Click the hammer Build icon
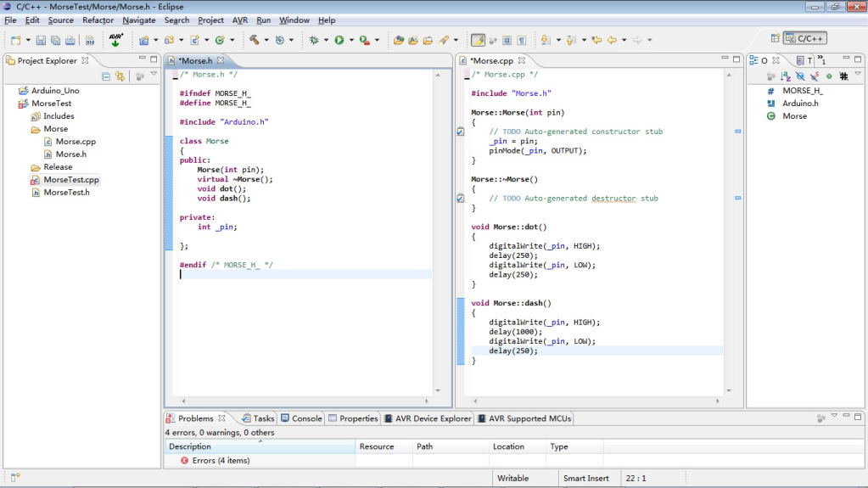Image resolution: width=868 pixels, height=488 pixels. pos(254,40)
